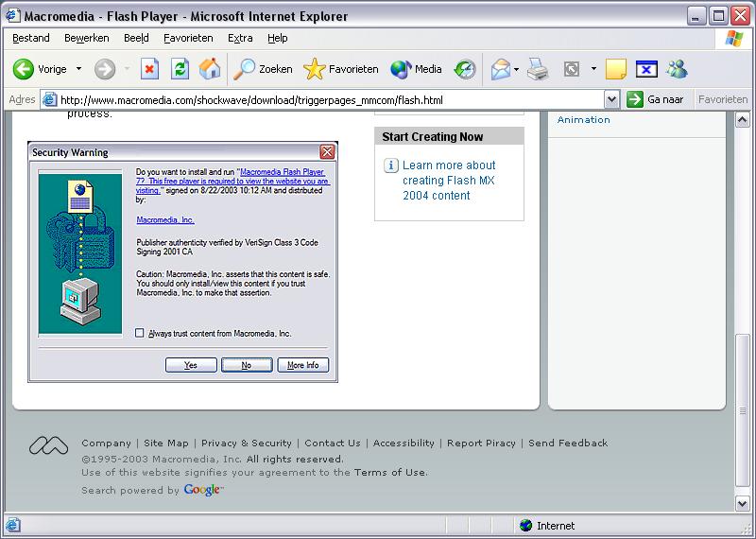Open Macromedia Flash Player 7 link
The width and height of the screenshot is (756, 539).
(232, 181)
